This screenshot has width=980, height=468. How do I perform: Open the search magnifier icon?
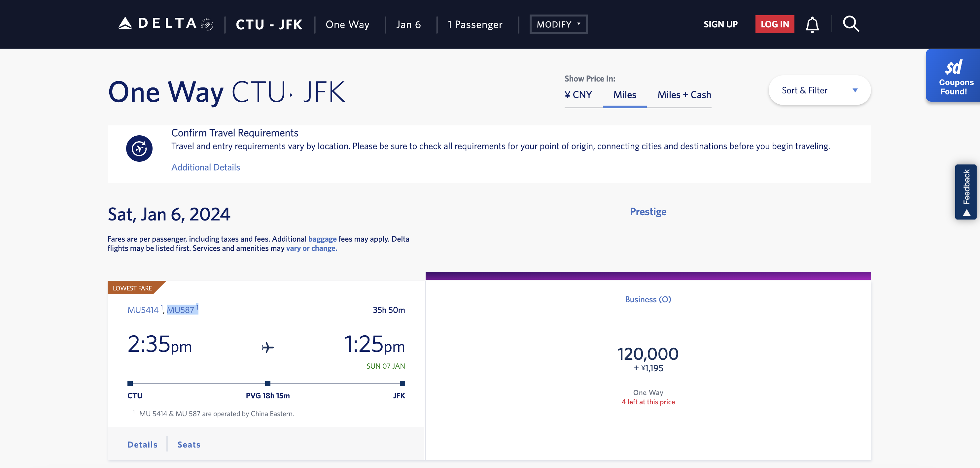coord(851,24)
